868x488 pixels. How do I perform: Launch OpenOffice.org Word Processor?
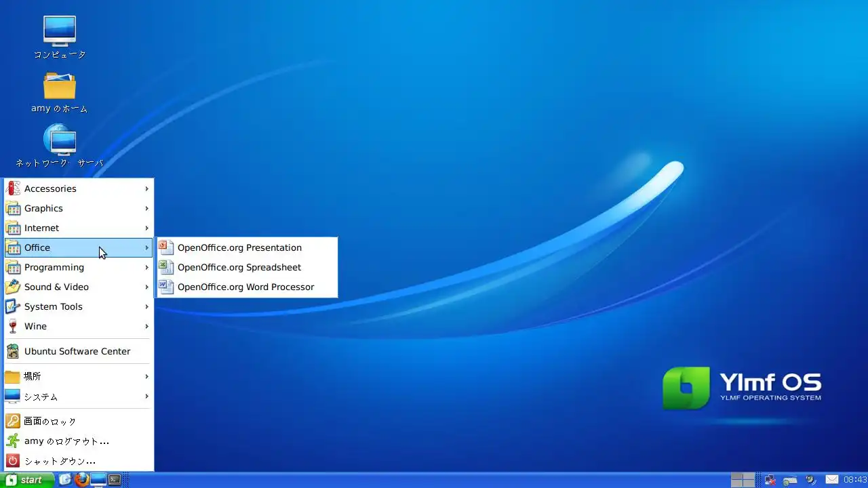pos(247,287)
